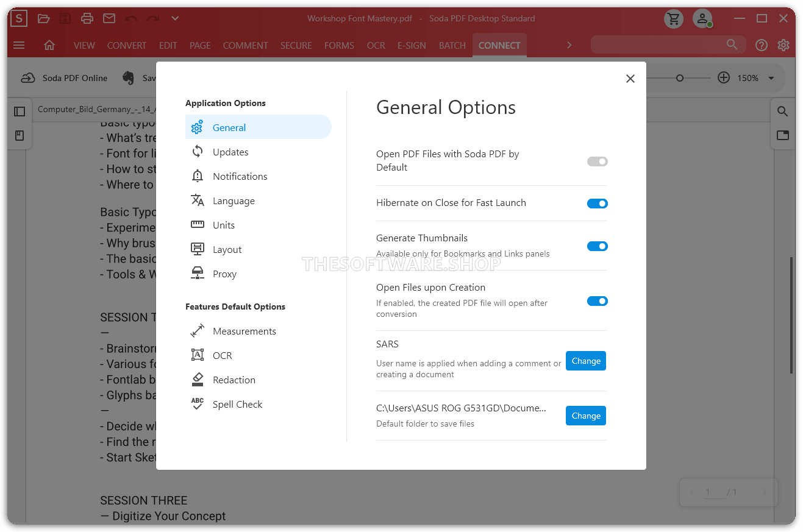The height and width of the screenshot is (532, 803).
Task: Expand more ribbon tabs with right chevron
Action: 569,45
